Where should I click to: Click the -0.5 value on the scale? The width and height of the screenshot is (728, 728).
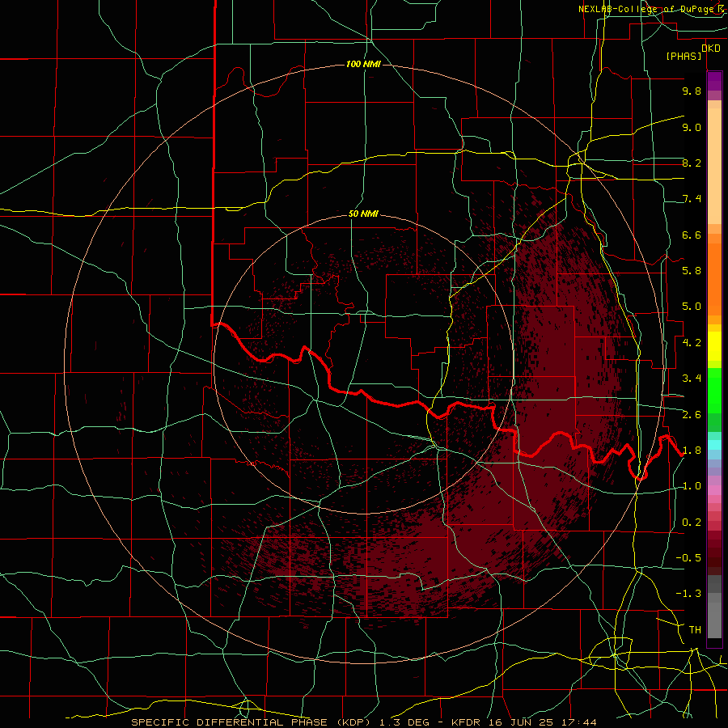pyautogui.click(x=688, y=558)
